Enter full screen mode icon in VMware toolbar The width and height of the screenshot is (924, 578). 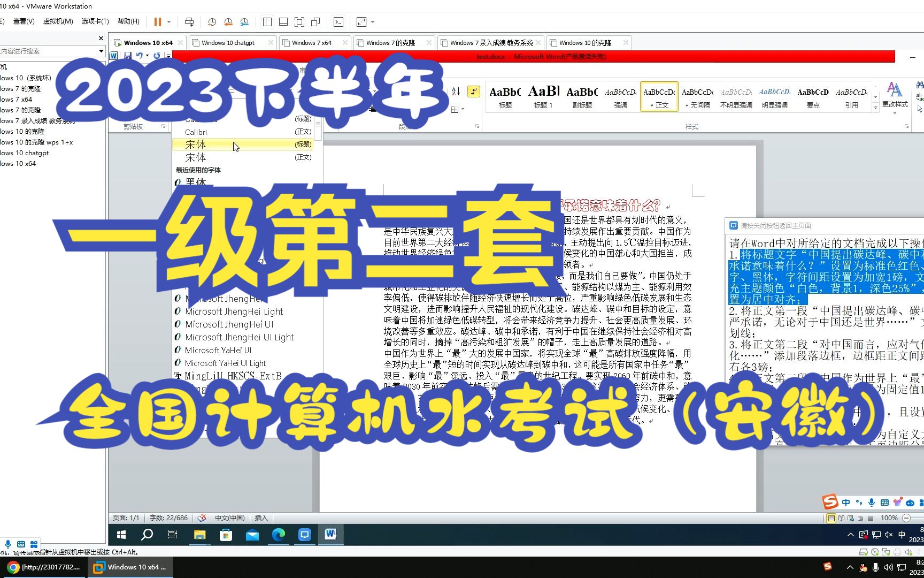(x=299, y=22)
